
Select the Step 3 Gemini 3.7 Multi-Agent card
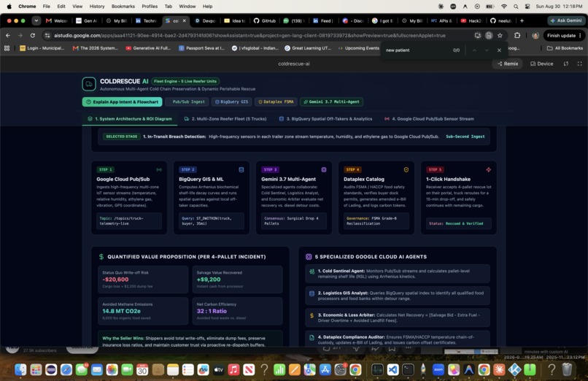click(x=294, y=198)
